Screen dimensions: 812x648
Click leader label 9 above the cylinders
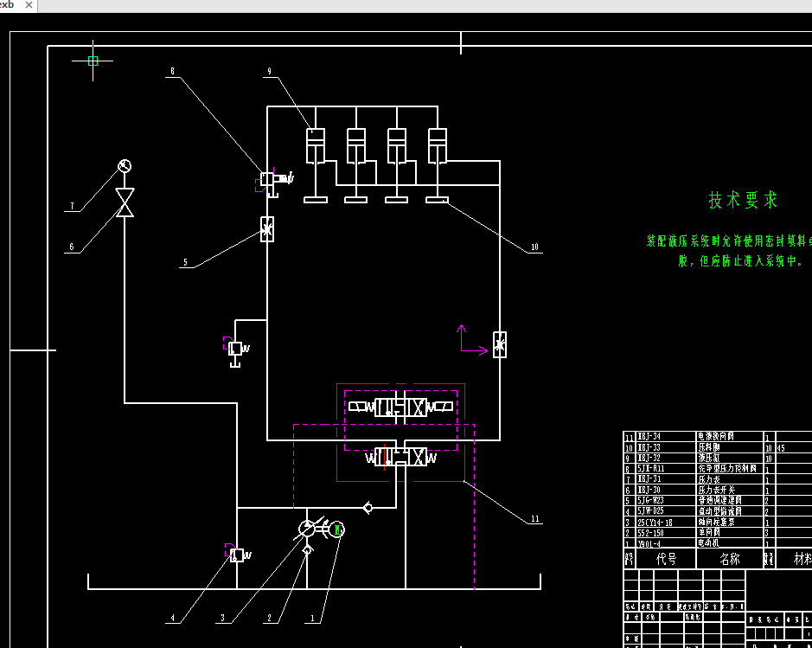click(269, 72)
